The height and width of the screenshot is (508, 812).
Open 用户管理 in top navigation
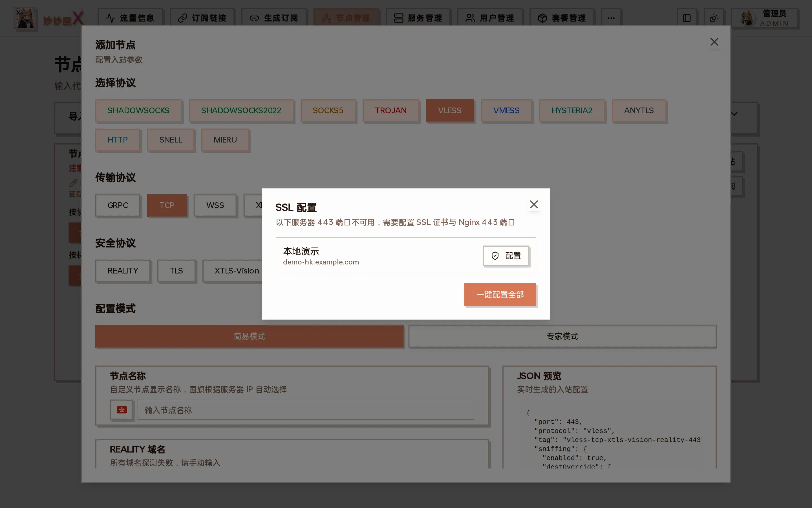coord(490,18)
